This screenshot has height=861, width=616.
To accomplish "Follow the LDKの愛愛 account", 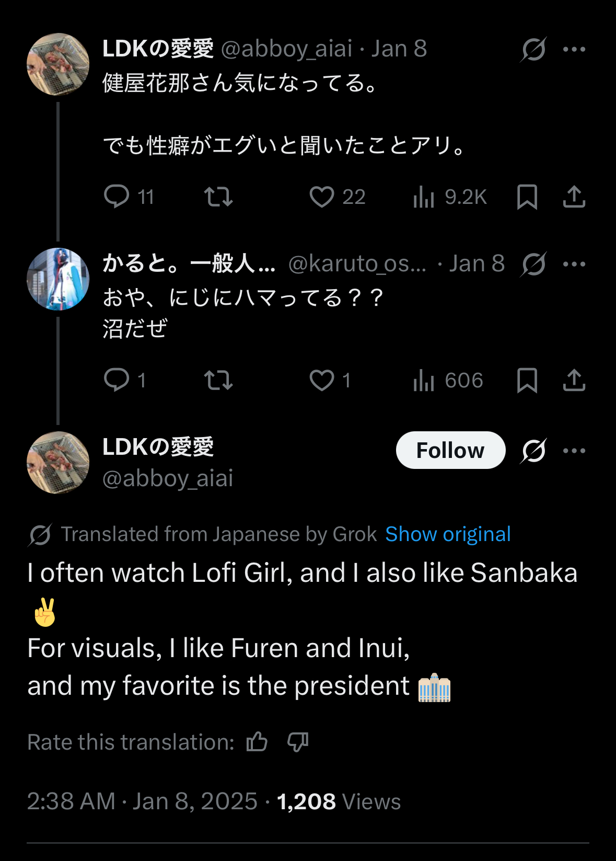I will point(450,450).
